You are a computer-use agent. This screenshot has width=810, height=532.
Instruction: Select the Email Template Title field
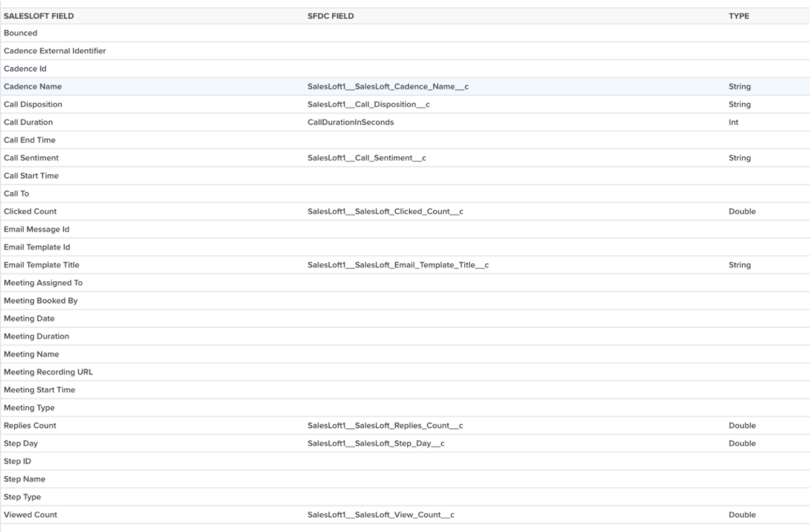(x=41, y=265)
